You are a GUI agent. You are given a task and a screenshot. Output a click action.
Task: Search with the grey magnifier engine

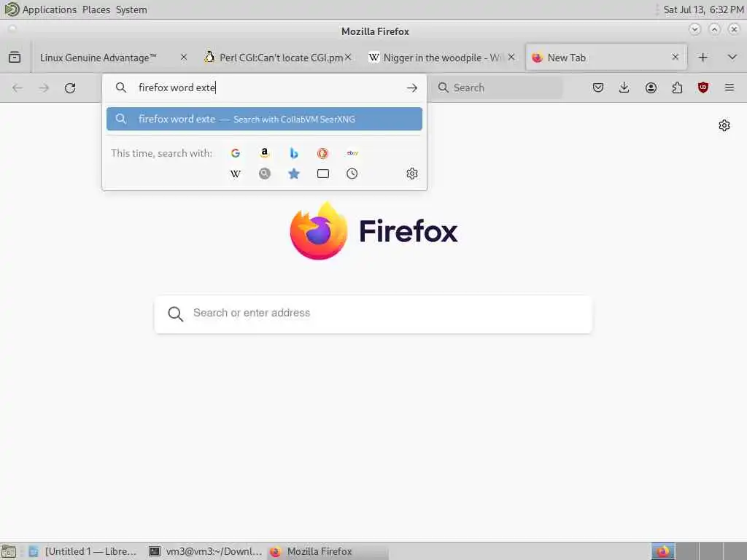pos(264,174)
